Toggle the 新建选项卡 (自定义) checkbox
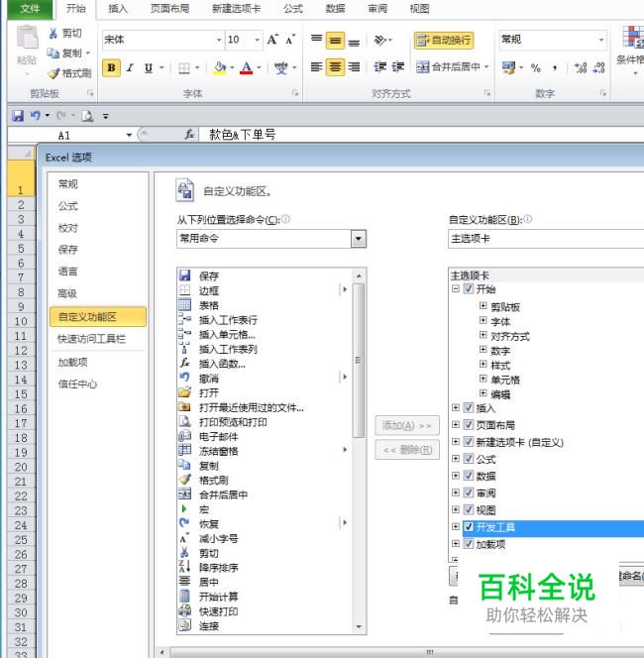 click(469, 441)
